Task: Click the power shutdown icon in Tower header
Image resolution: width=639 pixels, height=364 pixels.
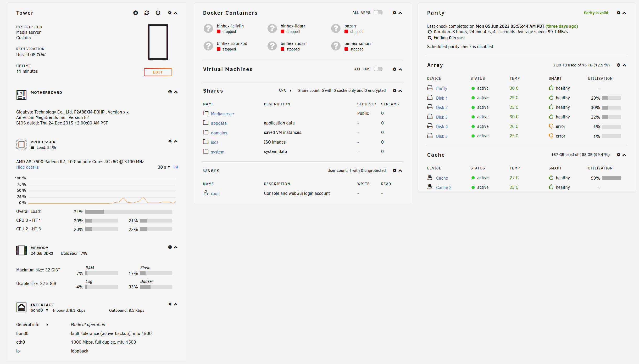Action: [158, 13]
